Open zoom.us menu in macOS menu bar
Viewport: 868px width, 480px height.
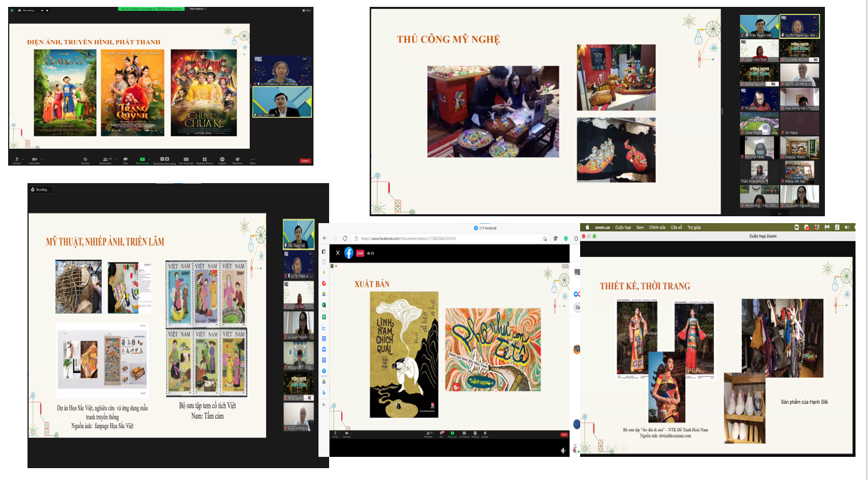tap(603, 227)
